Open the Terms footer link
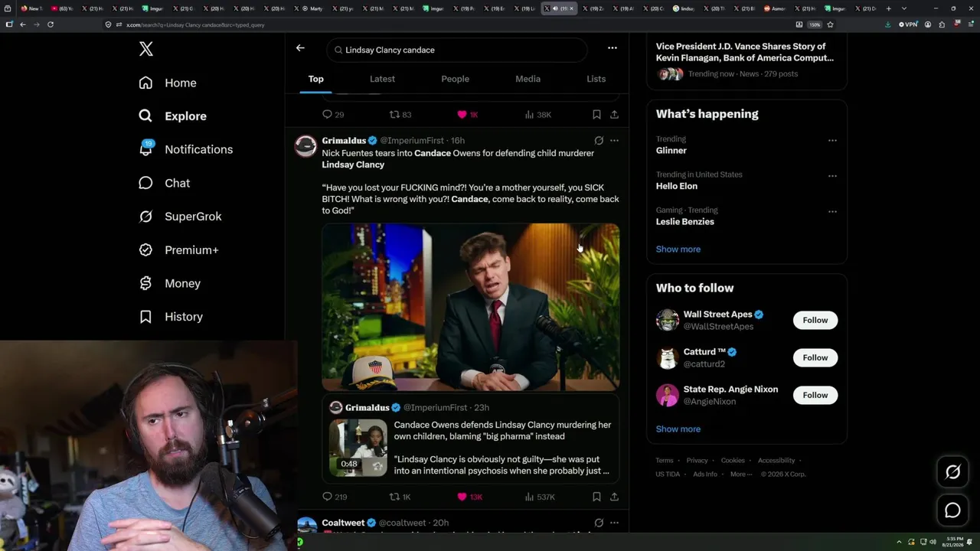This screenshot has width=980, height=551. (x=665, y=461)
